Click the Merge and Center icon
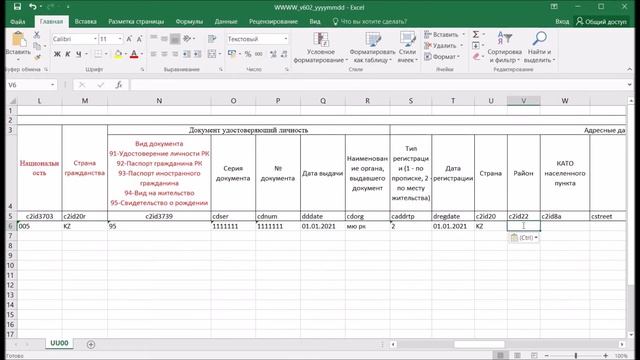 pos(212,54)
